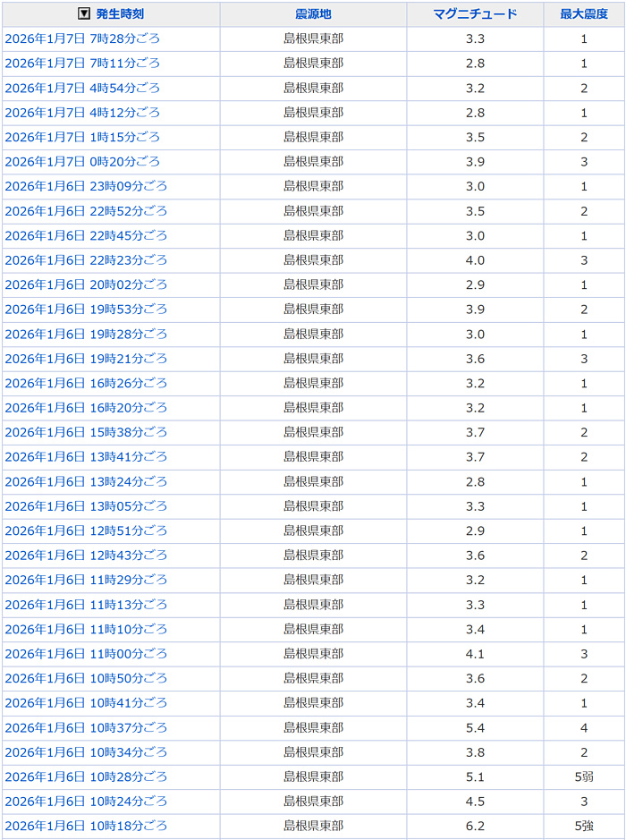The image size is (626, 840).
Task: Open the 2026年1月7日 7時28分ごろ earthquake entry
Action: [82, 39]
